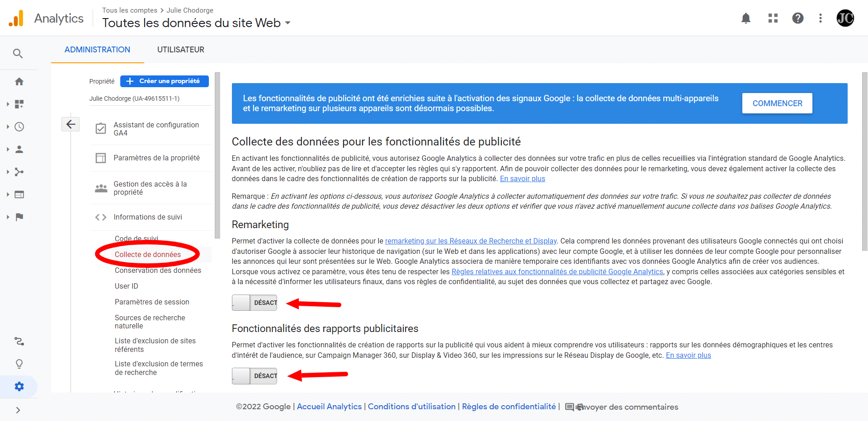The height and width of the screenshot is (421, 868).
Task: Open the JC account avatar
Action: [845, 18]
